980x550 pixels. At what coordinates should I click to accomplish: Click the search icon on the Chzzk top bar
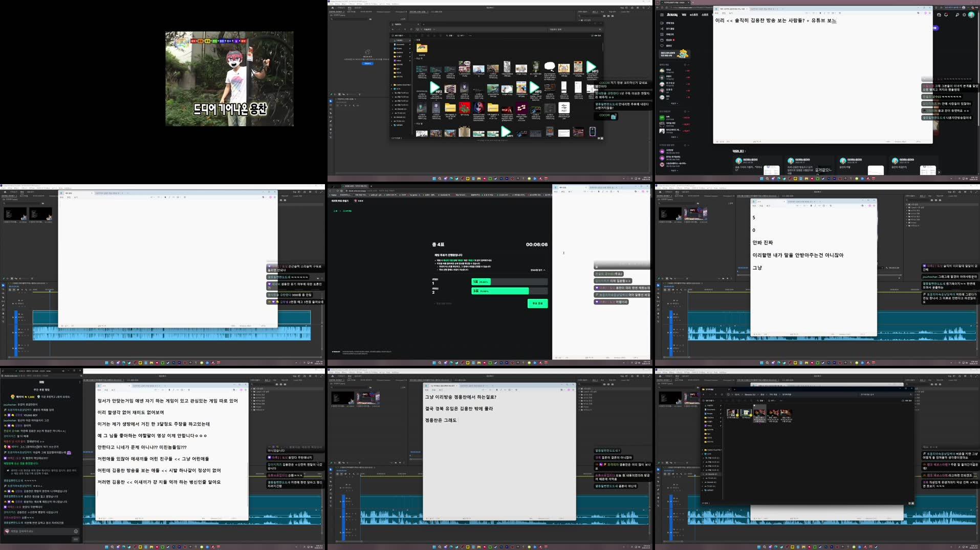(957, 15)
